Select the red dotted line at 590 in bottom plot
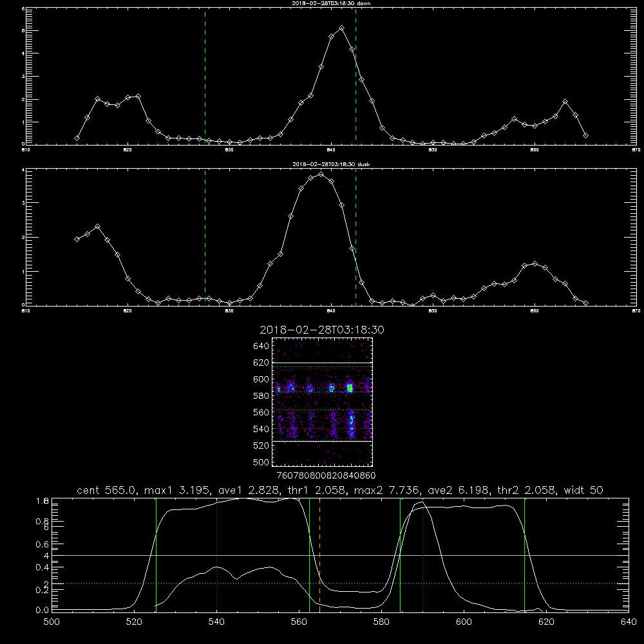Screen dimensions: 644x644 pos(422,555)
